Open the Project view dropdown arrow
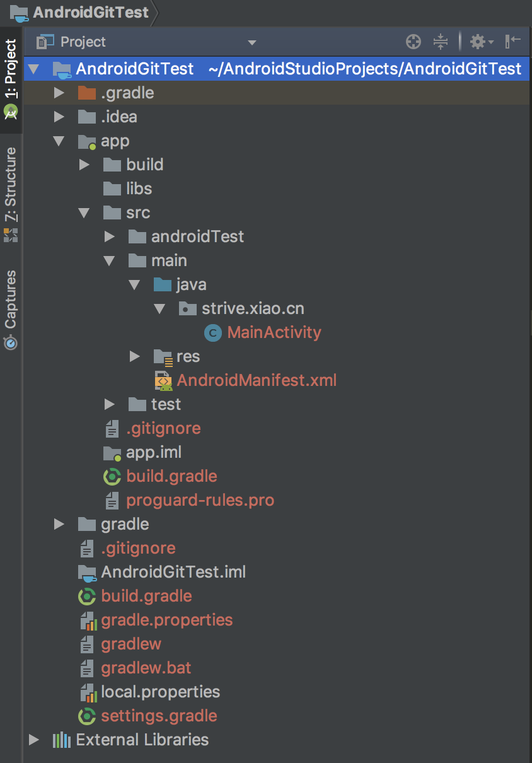The height and width of the screenshot is (763, 532). (252, 43)
